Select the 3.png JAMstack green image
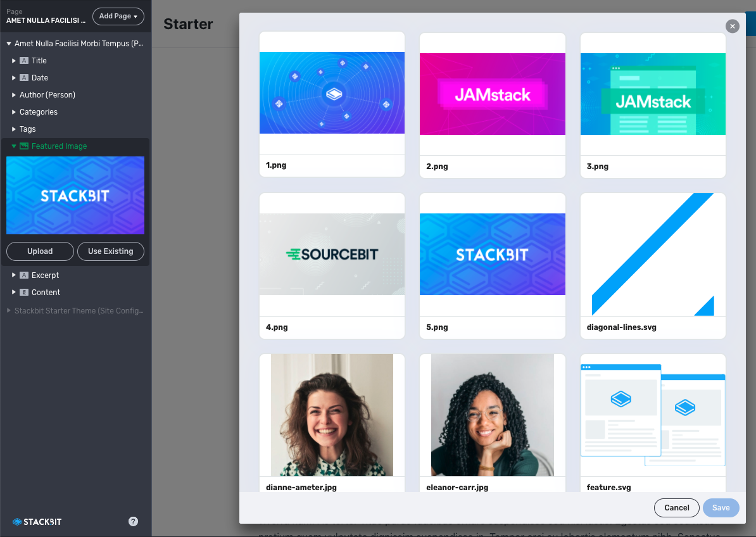 tap(653, 94)
